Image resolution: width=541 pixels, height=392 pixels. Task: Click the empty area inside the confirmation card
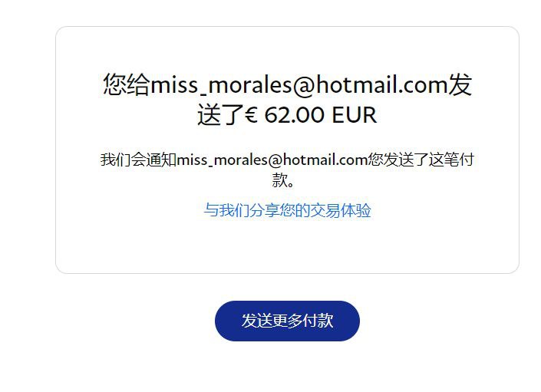coord(287,246)
